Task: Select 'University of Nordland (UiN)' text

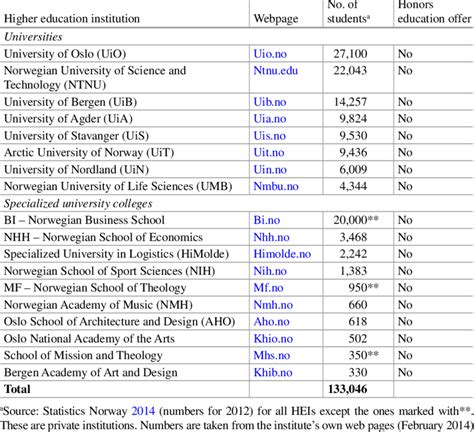Action: [x=76, y=169]
